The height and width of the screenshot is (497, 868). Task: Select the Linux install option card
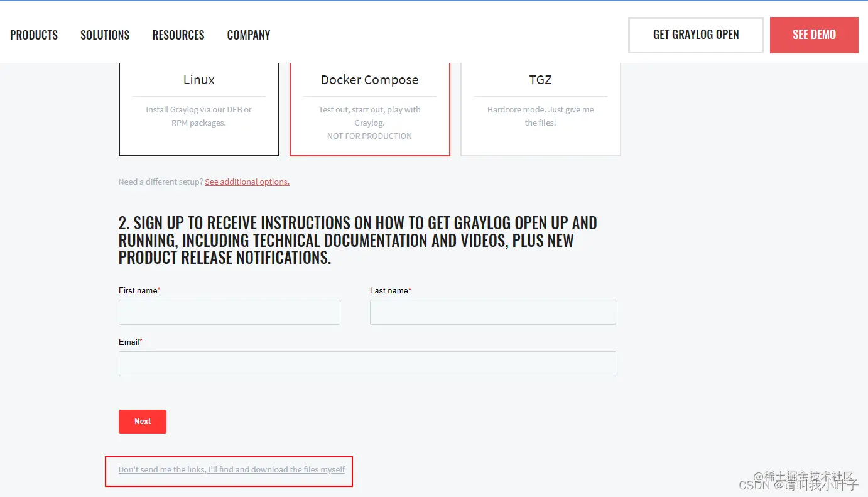(199, 109)
